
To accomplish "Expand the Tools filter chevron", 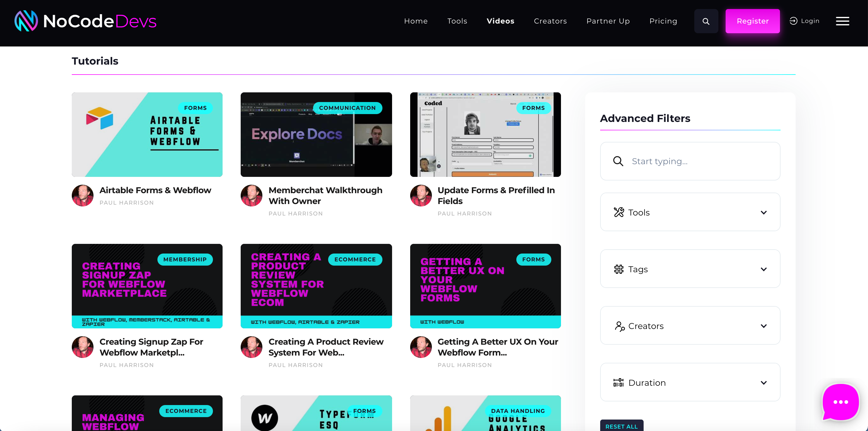I will point(764,212).
